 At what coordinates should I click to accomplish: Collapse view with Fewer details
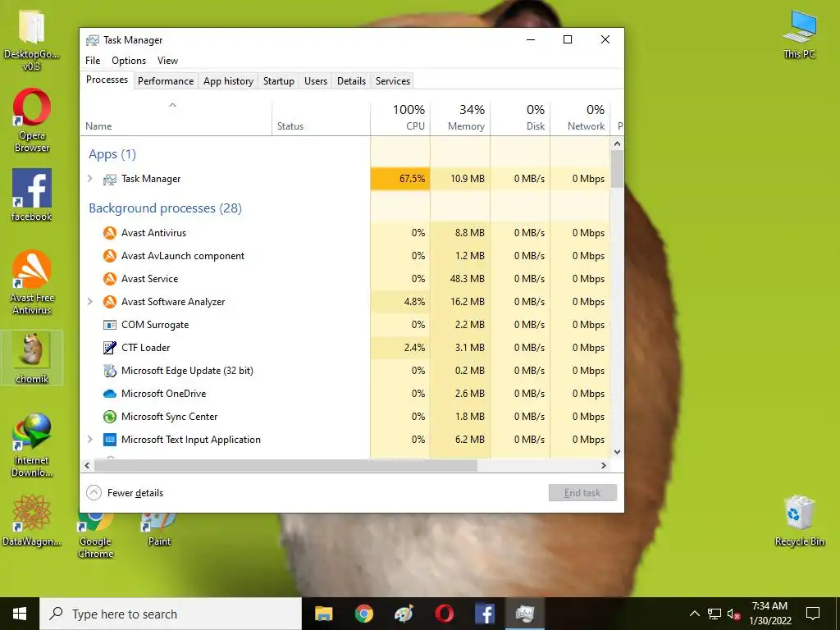tap(125, 493)
